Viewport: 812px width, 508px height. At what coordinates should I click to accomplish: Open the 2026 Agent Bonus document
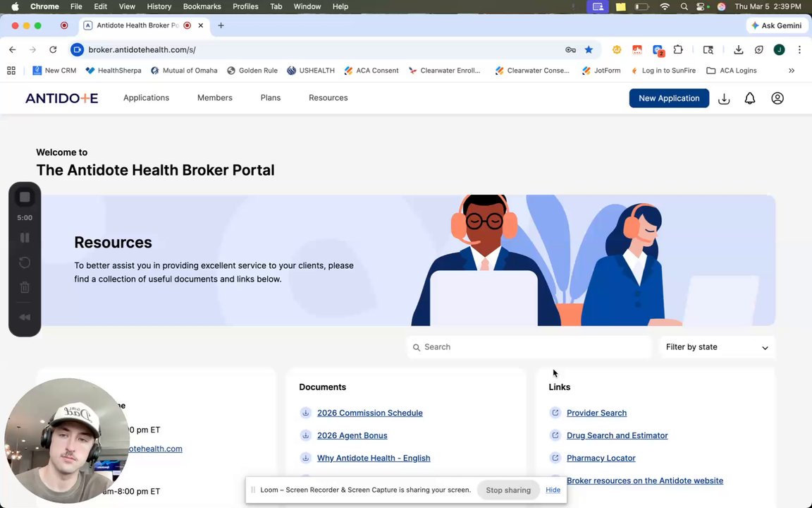tap(352, 435)
